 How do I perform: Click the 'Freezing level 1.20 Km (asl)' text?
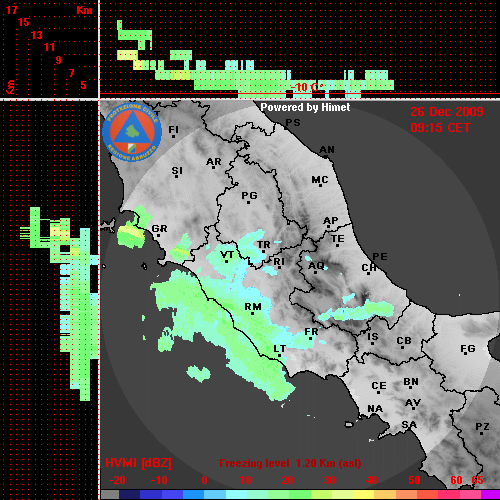290,463
